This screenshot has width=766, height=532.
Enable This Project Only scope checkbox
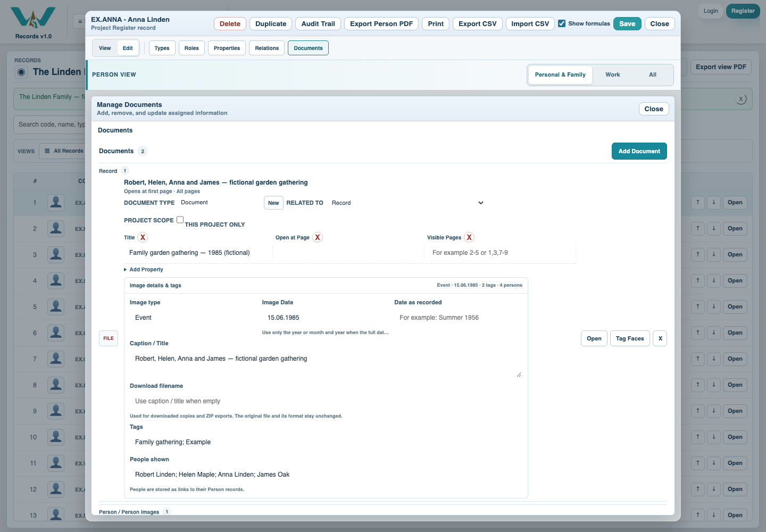pos(180,220)
